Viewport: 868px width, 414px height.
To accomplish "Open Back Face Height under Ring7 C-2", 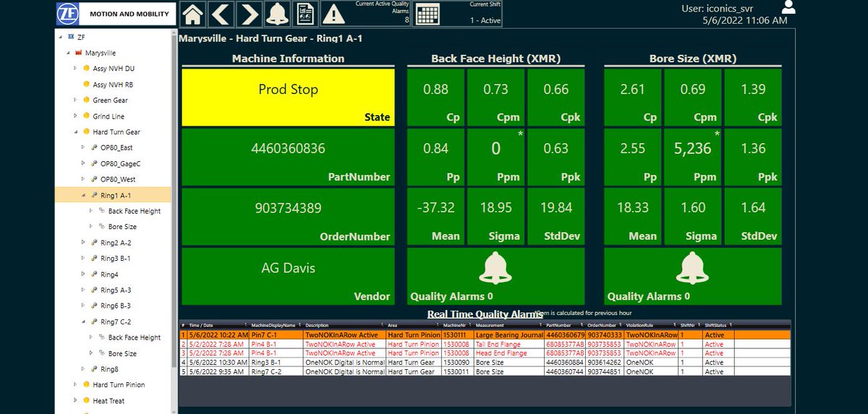I will point(135,337).
